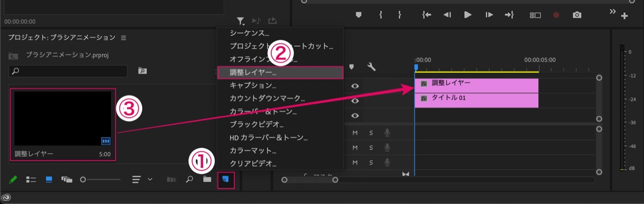Click the New Bin folder icon
The width and height of the screenshot is (644, 204).
click(207, 179)
